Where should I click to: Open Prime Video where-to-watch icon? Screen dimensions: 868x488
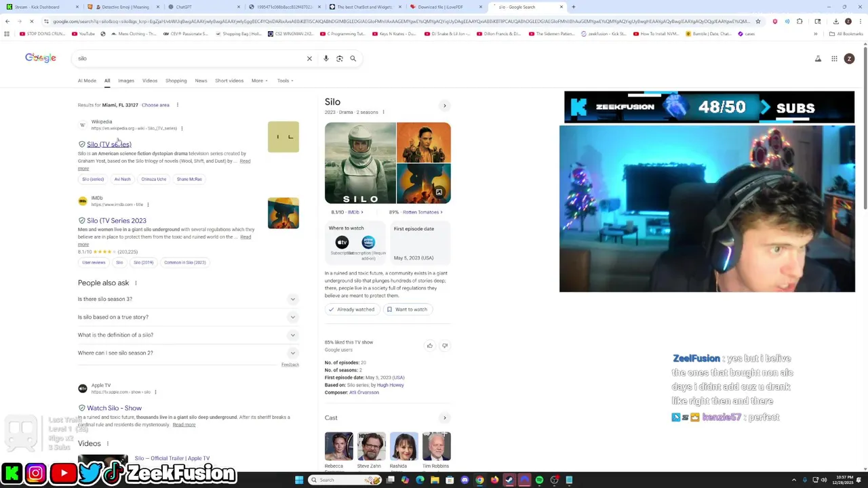(x=368, y=242)
